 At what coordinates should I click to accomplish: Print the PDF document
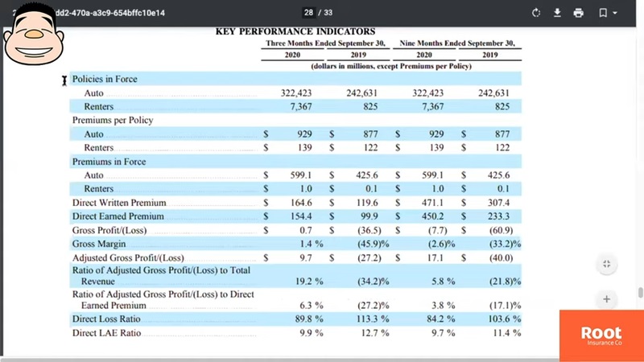[x=578, y=13]
